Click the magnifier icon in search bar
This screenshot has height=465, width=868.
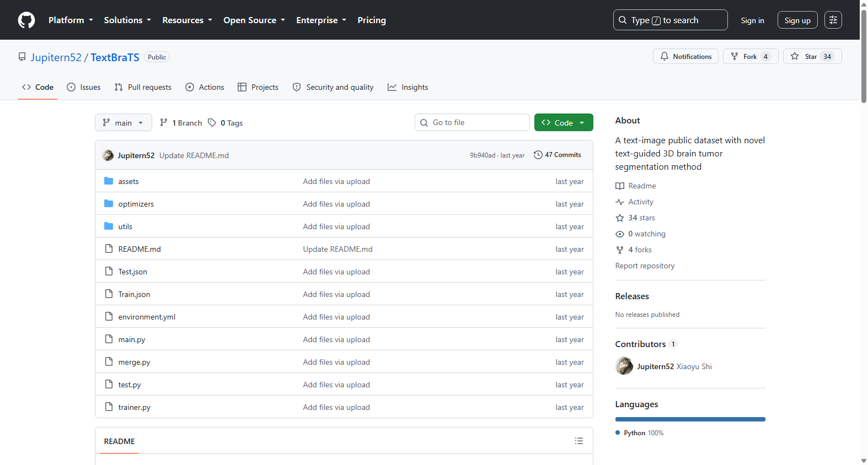[623, 20]
